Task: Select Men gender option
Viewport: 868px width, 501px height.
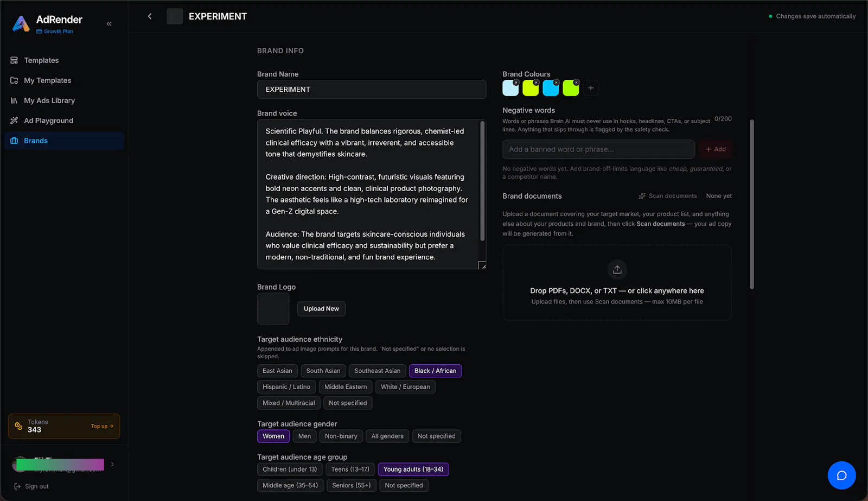Action: click(304, 436)
